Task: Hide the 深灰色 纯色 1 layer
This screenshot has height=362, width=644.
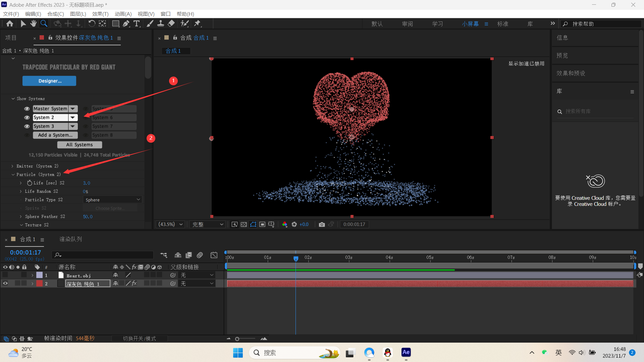Action: click(x=5, y=283)
